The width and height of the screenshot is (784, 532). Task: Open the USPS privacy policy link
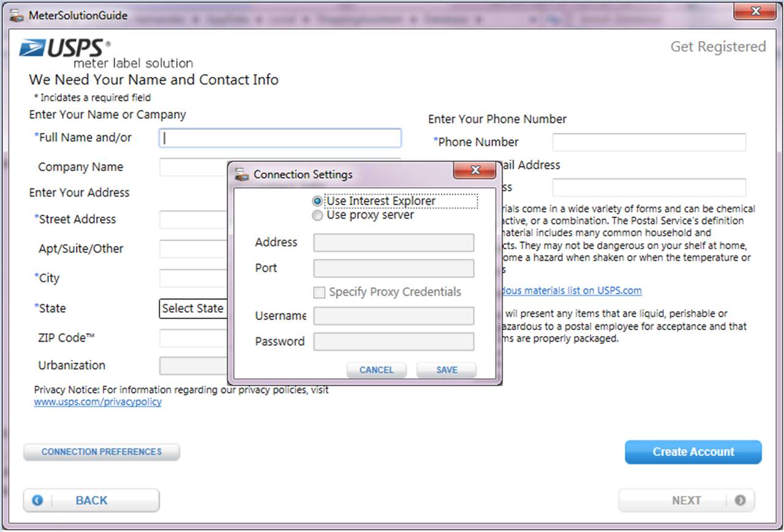tap(98, 402)
